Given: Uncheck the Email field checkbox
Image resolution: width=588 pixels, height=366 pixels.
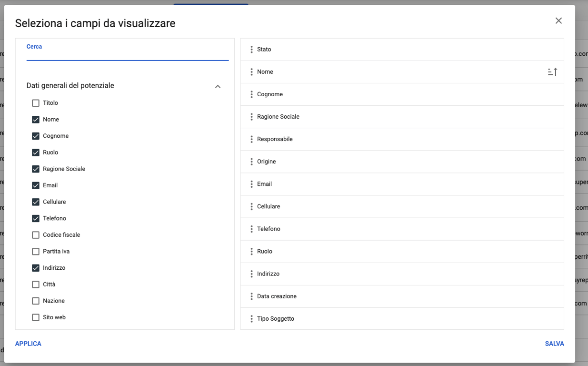Looking at the screenshot, I should point(36,185).
